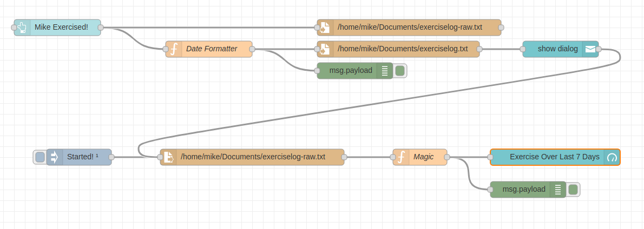
Task: Click the function icon on Date Formatter node
Action: pos(174,49)
